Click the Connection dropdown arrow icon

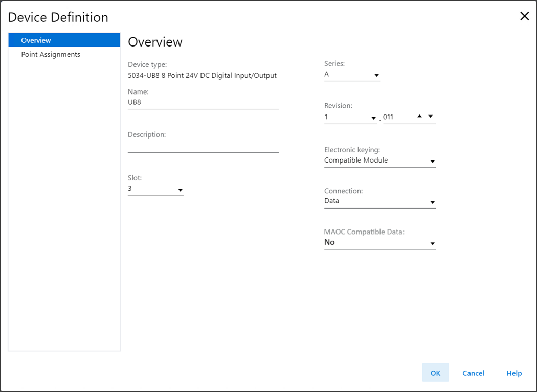click(432, 203)
